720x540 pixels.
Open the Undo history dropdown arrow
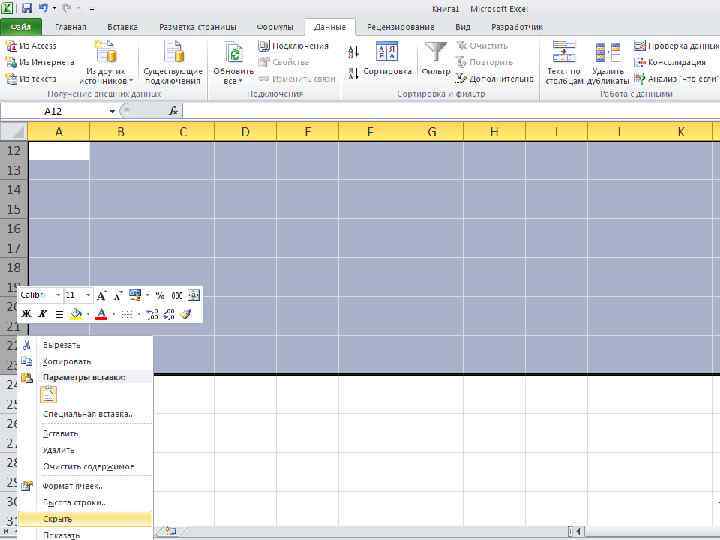54,8
